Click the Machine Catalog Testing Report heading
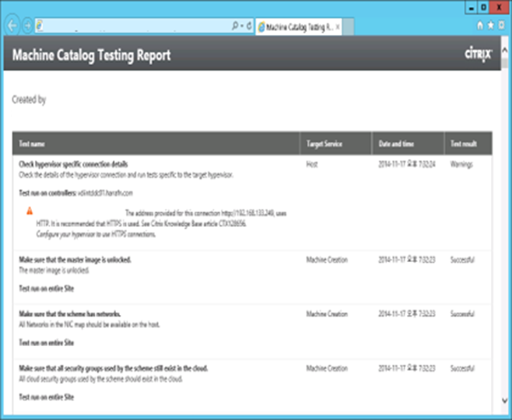Screen dimensions: 512x420 (92, 55)
